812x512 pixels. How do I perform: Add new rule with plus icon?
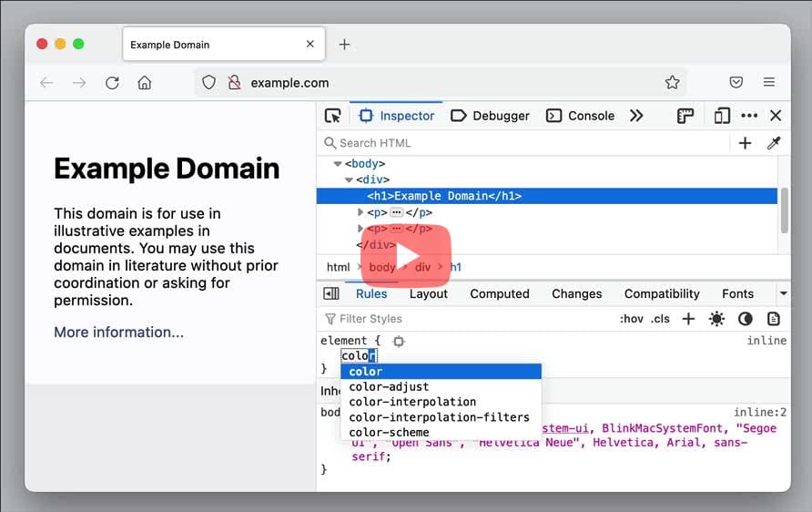(x=688, y=319)
